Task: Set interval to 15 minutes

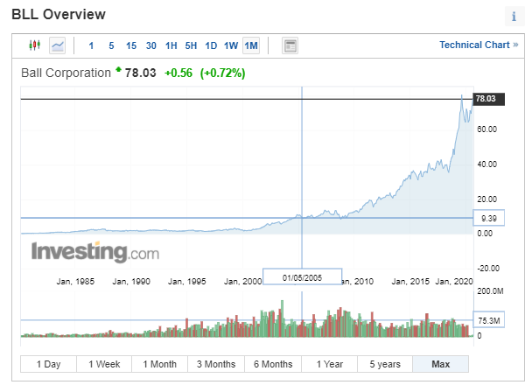Action: [131, 45]
